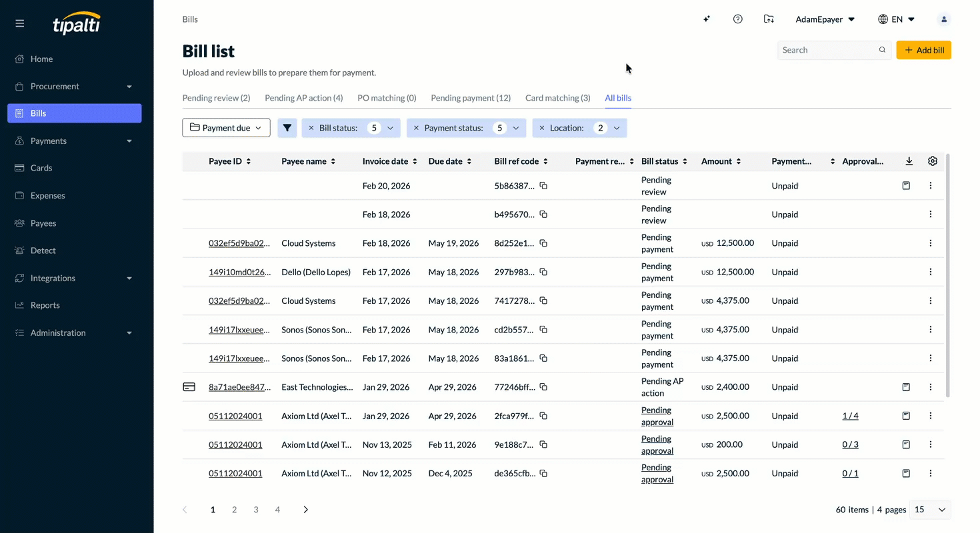Open the Payment status filter dropdown

click(x=515, y=128)
